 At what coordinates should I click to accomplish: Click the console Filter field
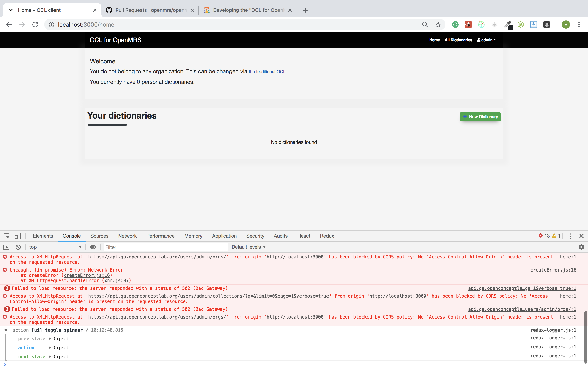tap(166, 247)
